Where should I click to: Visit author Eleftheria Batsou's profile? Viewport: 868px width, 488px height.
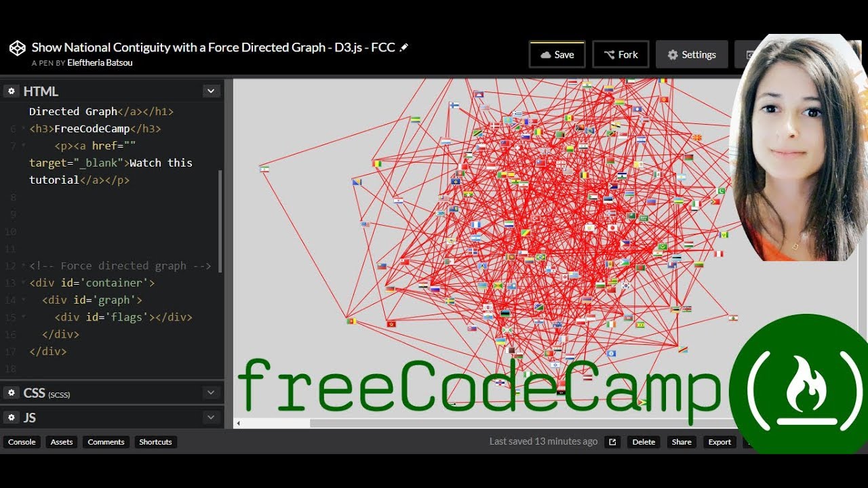point(100,63)
